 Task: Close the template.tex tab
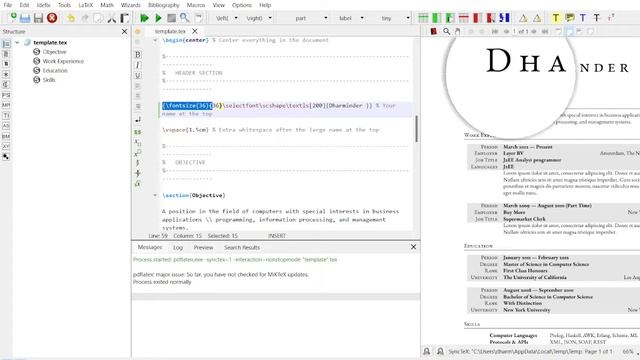click(x=195, y=31)
